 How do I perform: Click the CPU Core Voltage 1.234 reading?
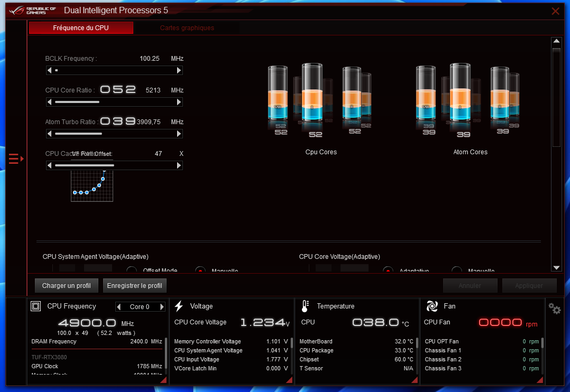(x=265, y=323)
